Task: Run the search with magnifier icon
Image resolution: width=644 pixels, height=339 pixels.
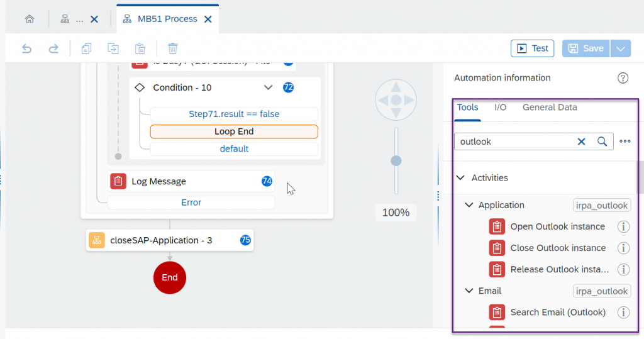Action: coord(602,142)
